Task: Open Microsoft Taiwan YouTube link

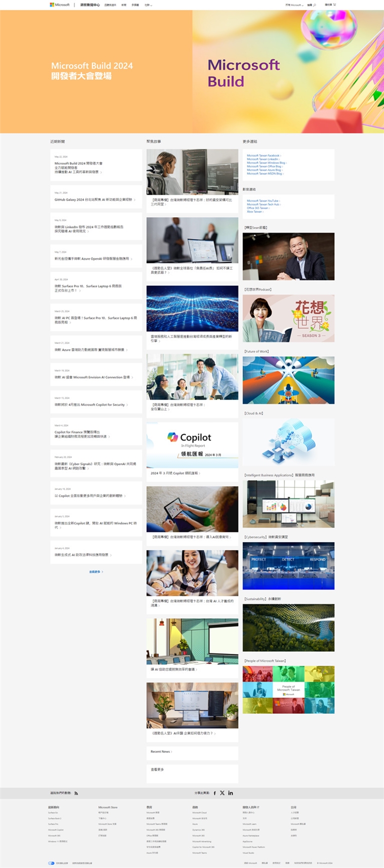Action: point(263,201)
